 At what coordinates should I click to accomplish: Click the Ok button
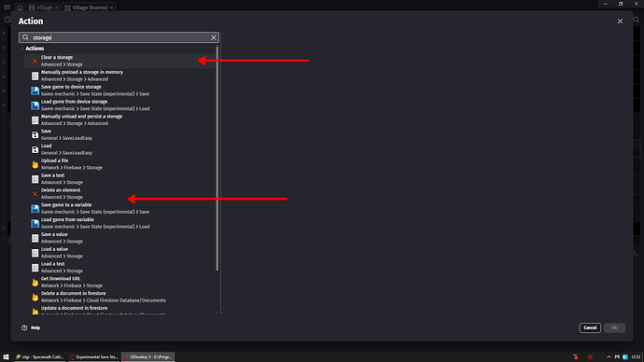coord(614,327)
